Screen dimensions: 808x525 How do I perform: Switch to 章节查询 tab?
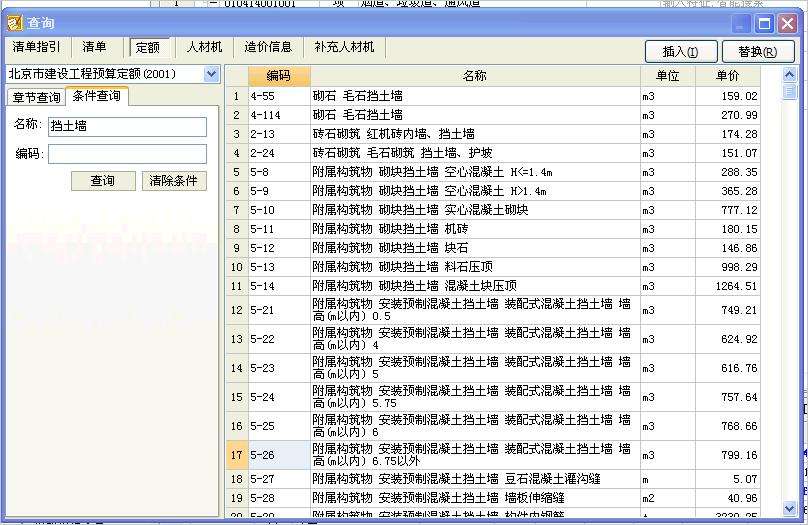pyautogui.click(x=35, y=97)
